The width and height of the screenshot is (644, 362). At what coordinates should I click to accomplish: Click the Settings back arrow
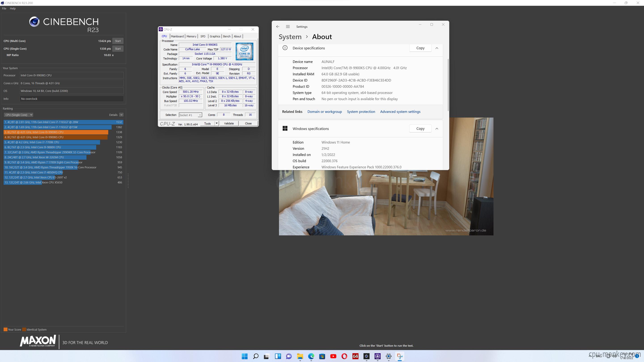click(278, 27)
